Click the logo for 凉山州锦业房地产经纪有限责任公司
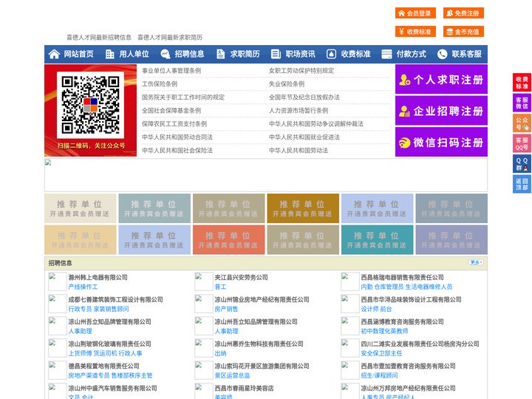The image size is (532, 399). [204, 304]
